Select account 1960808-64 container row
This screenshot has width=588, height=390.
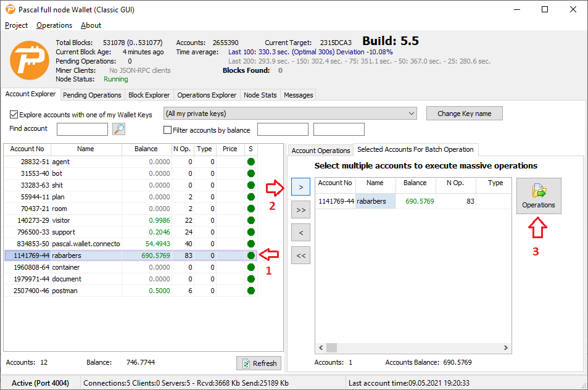click(131, 267)
